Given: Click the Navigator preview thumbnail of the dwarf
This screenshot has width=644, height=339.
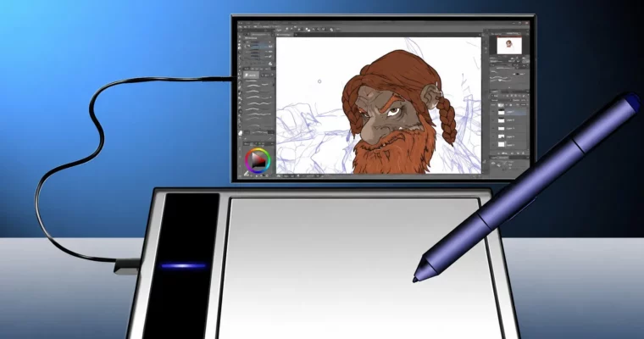Looking at the screenshot, I should point(509,45).
